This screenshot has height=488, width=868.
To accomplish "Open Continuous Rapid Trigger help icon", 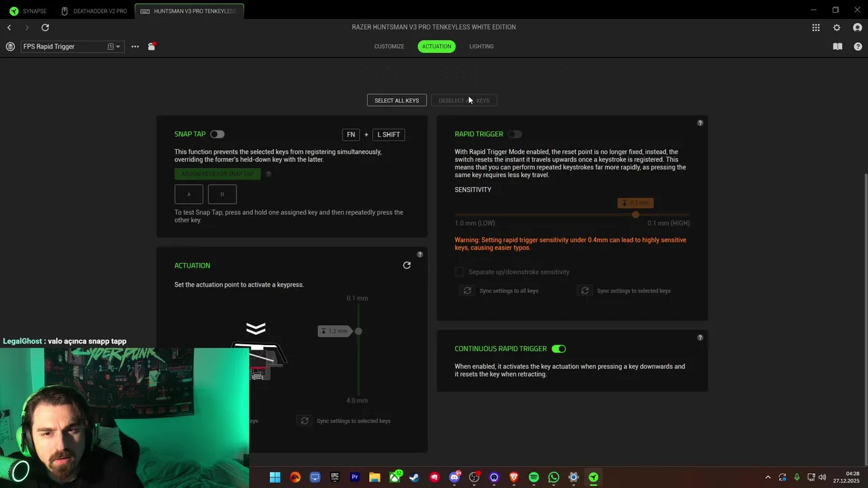I will 700,338.
